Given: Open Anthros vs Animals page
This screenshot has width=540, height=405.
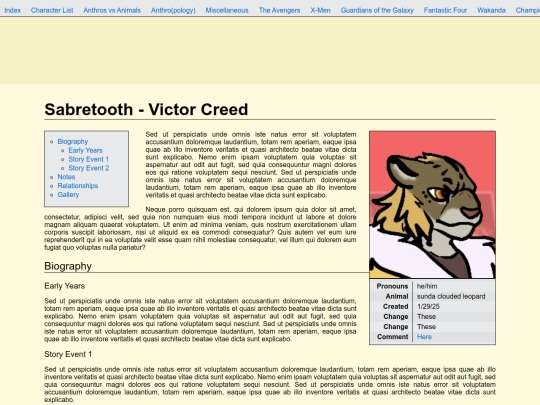Looking at the screenshot, I should coord(112,10).
